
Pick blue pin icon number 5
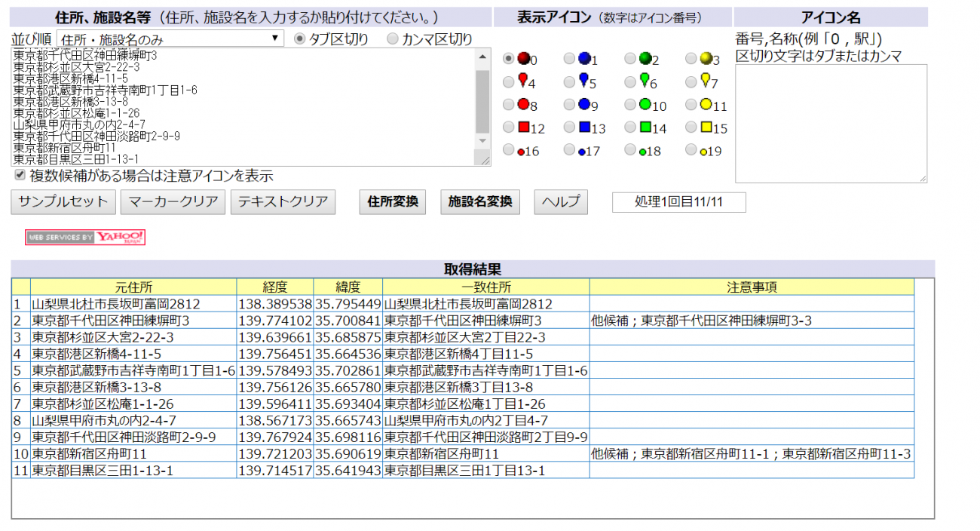coord(569,81)
